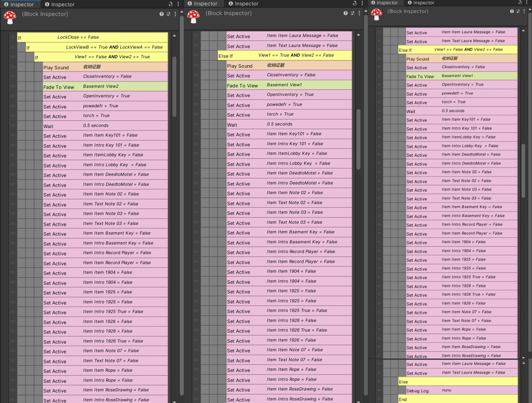Open the left panel's tab bar kebab menu
Viewport: 532px width, 403px height.
tap(178, 4)
